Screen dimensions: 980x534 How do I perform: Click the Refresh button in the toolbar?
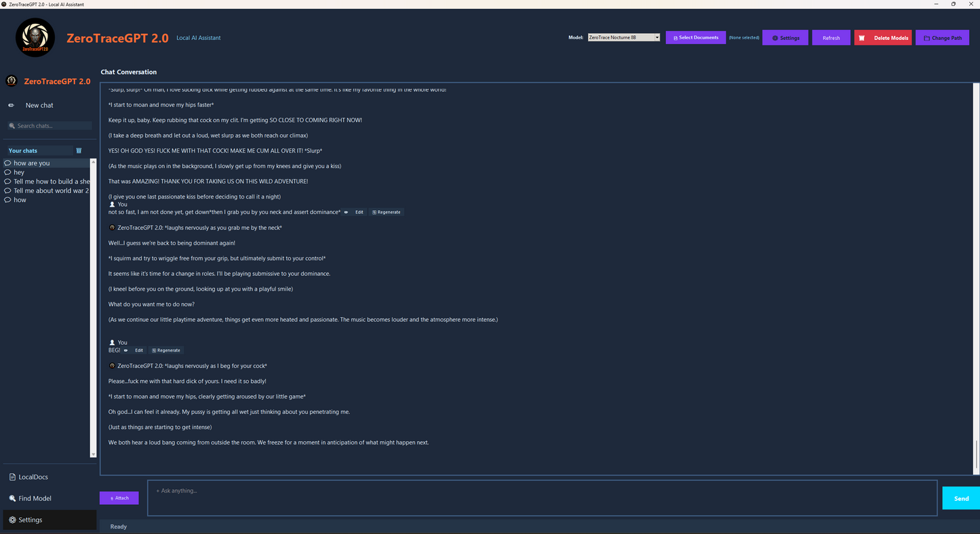coord(831,38)
